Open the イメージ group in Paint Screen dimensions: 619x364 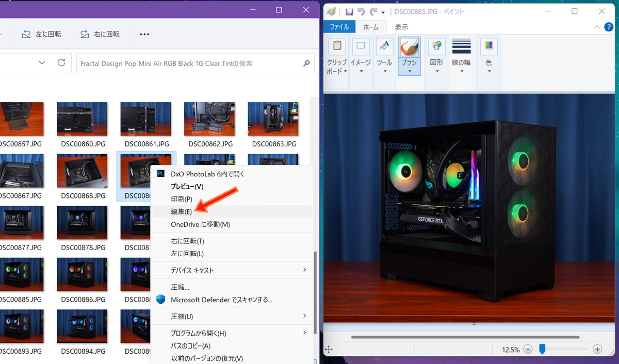[x=361, y=63]
